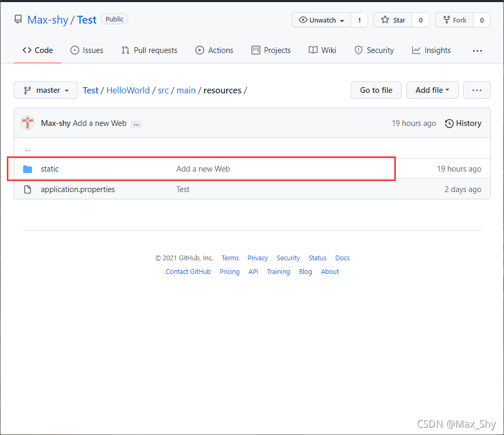Click the static row 19 hours ago timestamp
This screenshot has height=435, width=504.
pos(459,169)
